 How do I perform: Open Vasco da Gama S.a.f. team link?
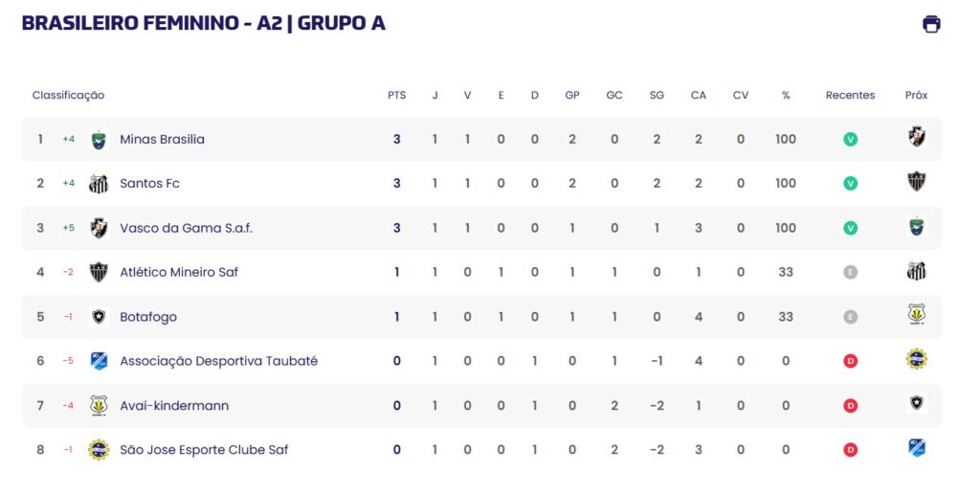coord(187,228)
